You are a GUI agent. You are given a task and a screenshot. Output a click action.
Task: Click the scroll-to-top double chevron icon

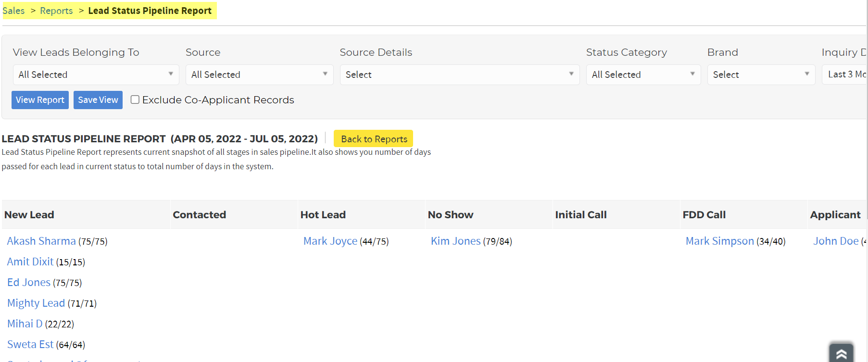tap(841, 353)
